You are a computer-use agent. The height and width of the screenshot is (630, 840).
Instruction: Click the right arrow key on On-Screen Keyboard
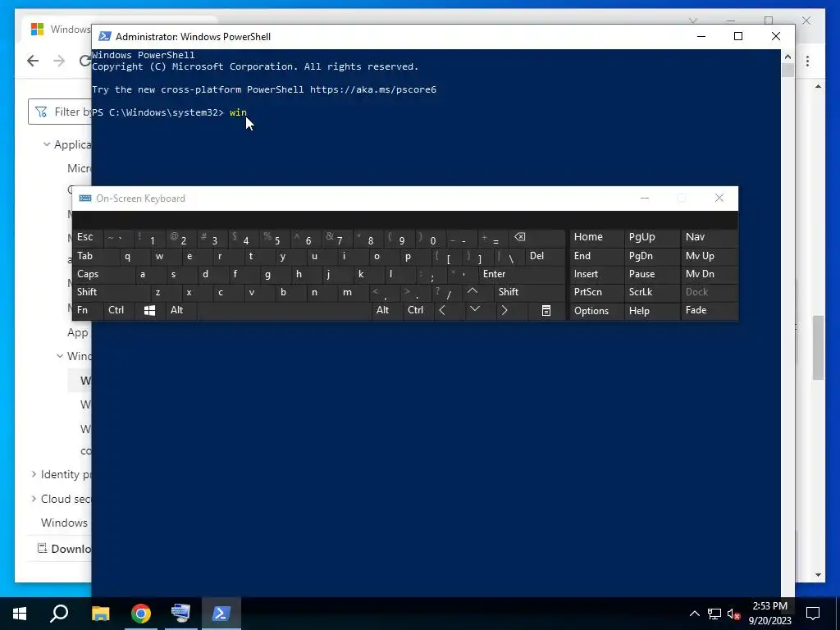504,311
